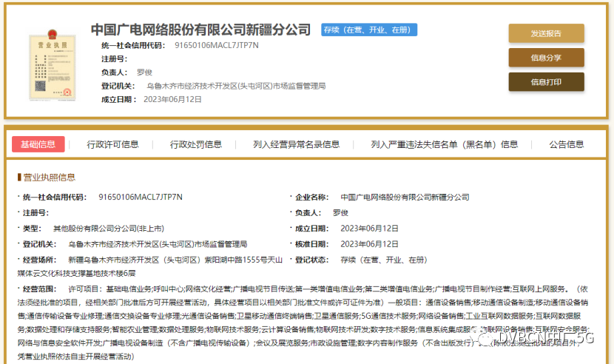The image size is (614, 364).
Task: Click the 经营场所 address starting 新疆乌鲁木齐市
Action: [150, 266]
